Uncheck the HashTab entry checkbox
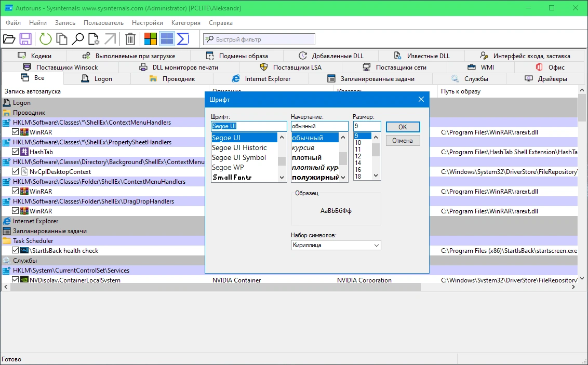588x365 pixels. click(x=16, y=152)
